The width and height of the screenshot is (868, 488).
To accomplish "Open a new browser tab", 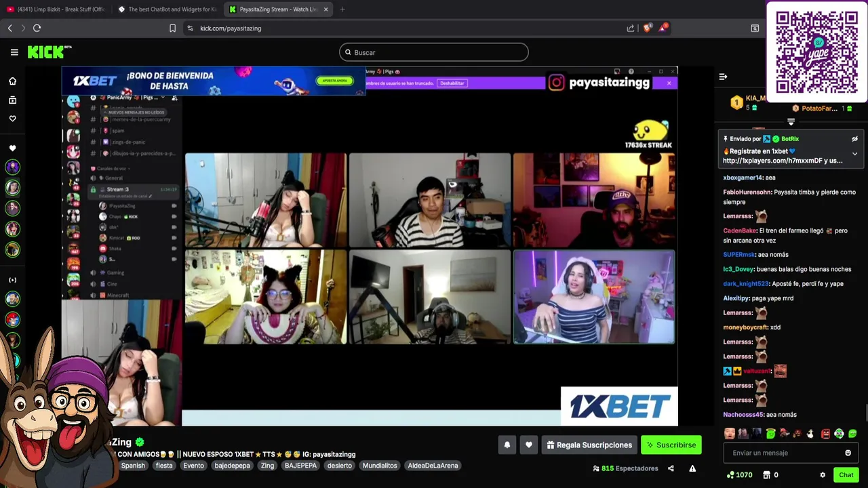I will tap(342, 9).
